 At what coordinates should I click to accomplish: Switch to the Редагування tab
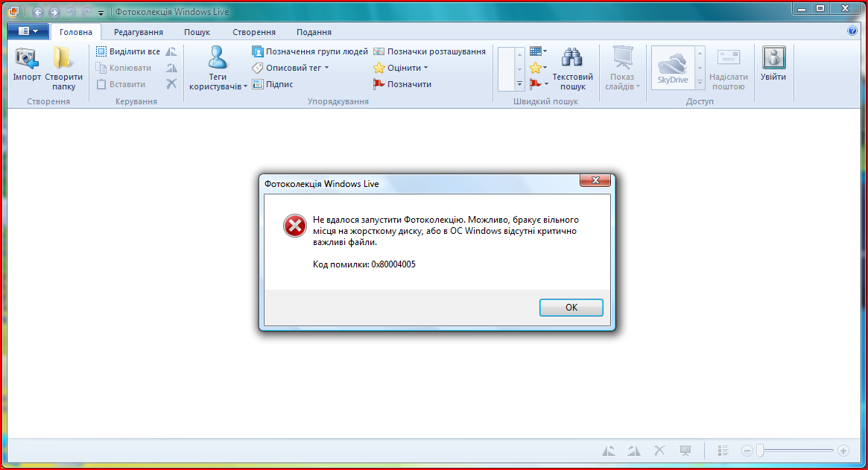139,32
